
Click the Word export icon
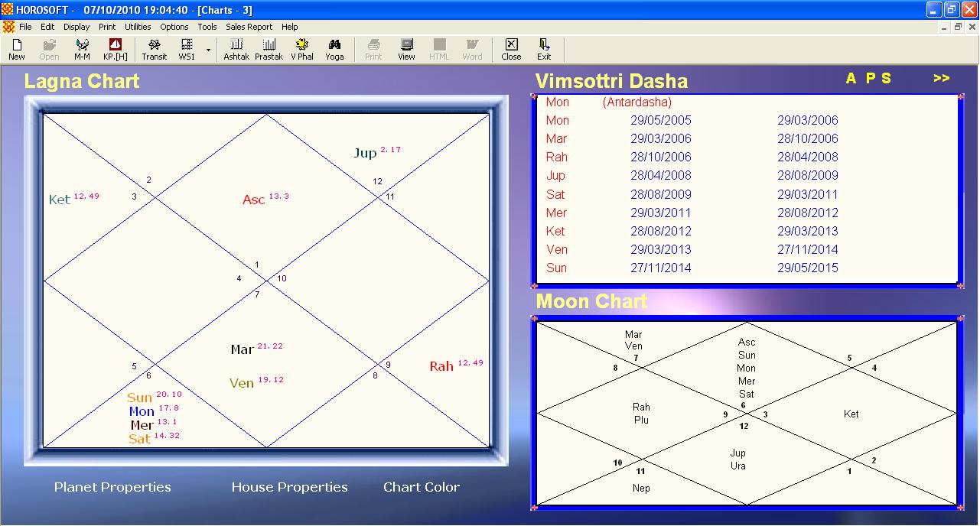(472, 50)
